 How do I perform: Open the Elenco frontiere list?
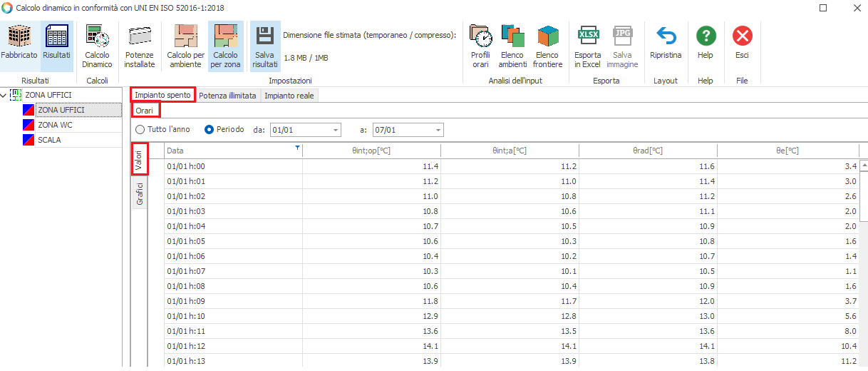point(547,44)
